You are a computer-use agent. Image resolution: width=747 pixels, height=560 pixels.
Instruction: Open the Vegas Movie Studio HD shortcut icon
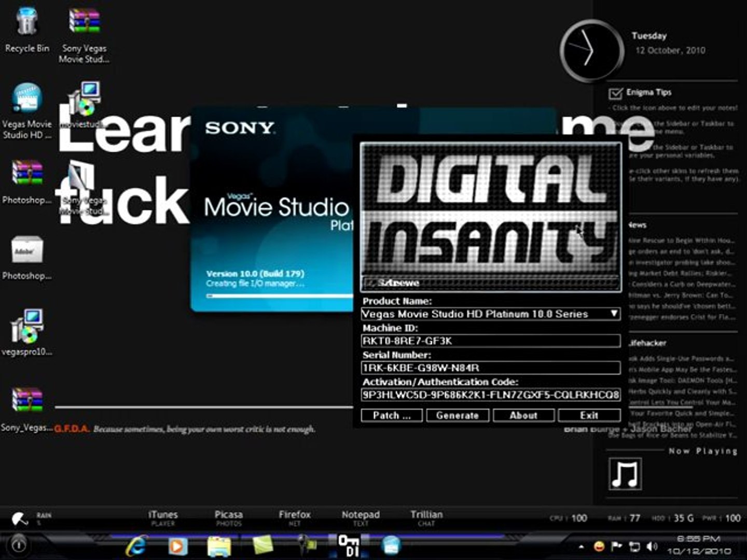point(26,97)
